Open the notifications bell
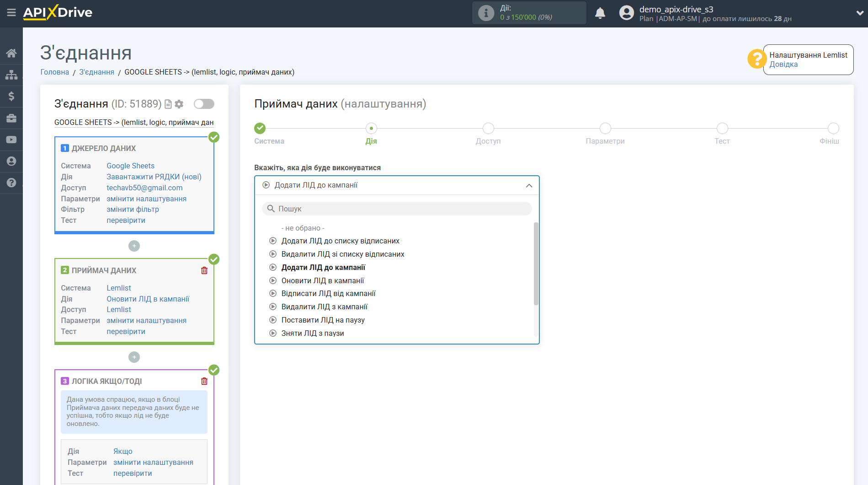The width and height of the screenshot is (868, 485). click(600, 13)
